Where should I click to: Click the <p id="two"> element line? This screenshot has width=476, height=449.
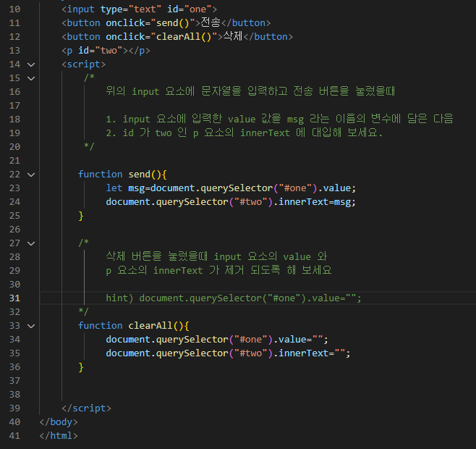(106, 51)
